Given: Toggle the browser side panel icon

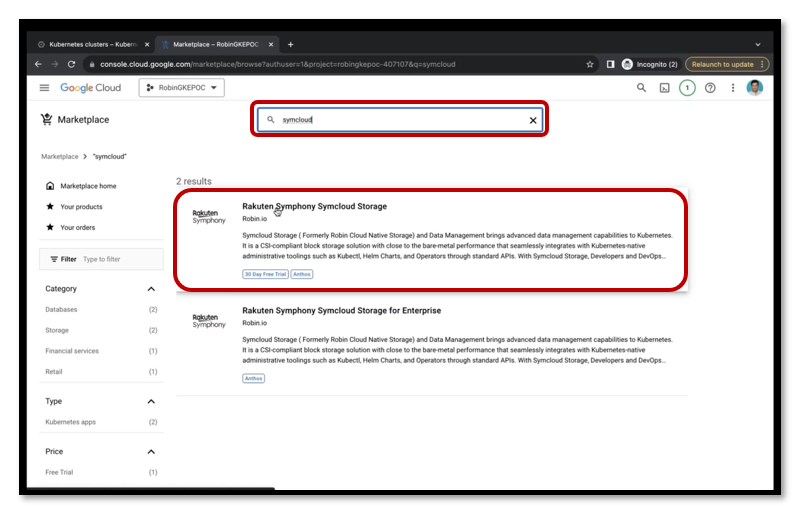Looking at the screenshot, I should (x=610, y=64).
